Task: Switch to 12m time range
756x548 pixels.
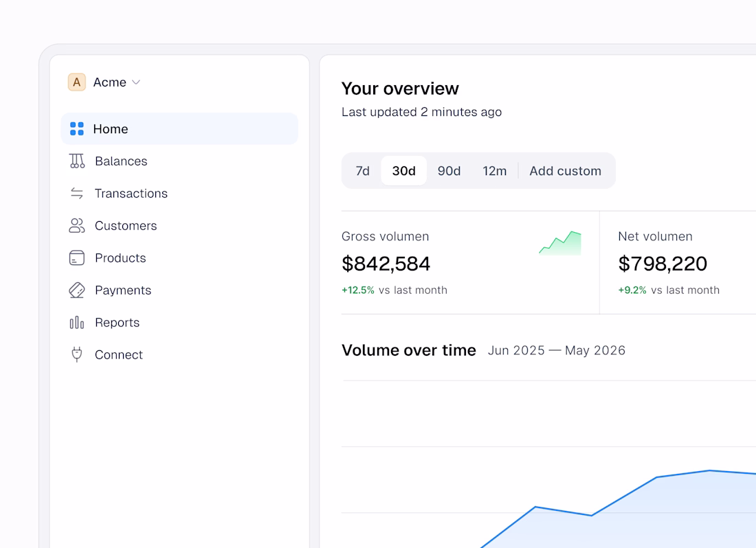Action: [x=495, y=171]
